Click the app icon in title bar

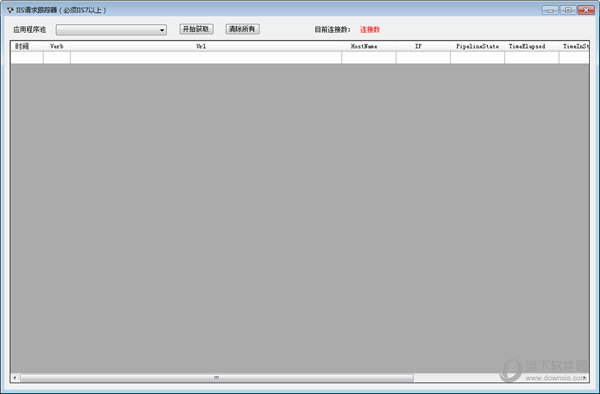10,10
